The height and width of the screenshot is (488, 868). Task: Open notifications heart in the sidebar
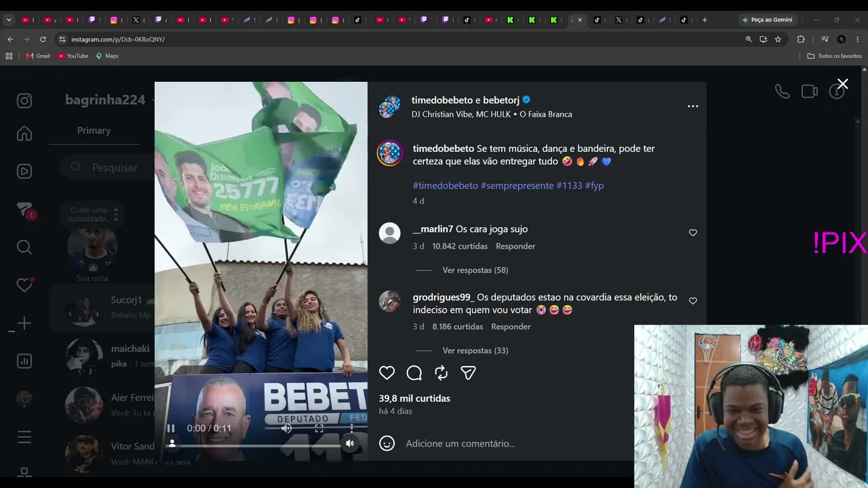pos(24,285)
